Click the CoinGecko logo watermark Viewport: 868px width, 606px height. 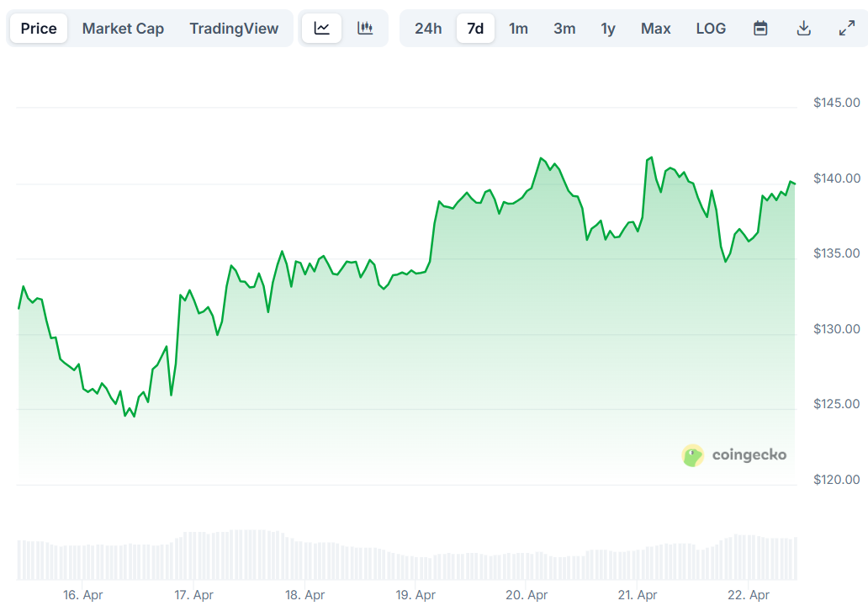[734, 455]
